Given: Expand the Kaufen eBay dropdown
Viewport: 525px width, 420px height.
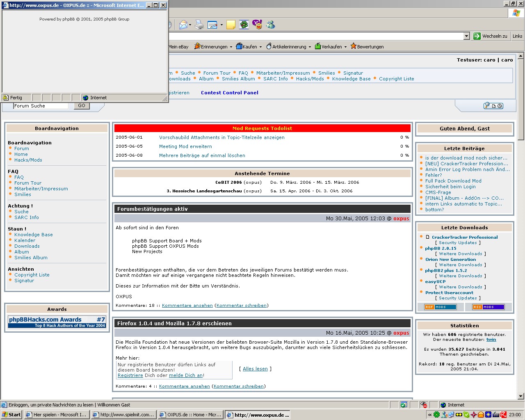Looking at the screenshot, I should [260, 47].
